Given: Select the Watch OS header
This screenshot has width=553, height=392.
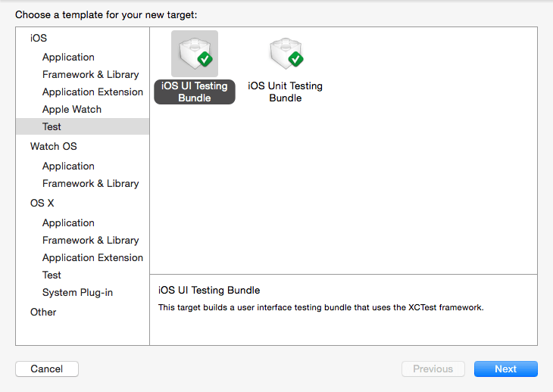Looking at the screenshot, I should 54,146.
